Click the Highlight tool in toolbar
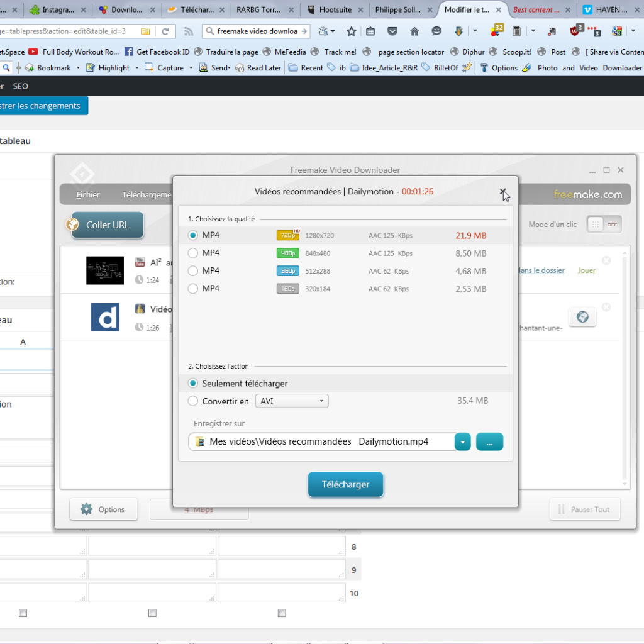644x644 pixels. point(108,68)
